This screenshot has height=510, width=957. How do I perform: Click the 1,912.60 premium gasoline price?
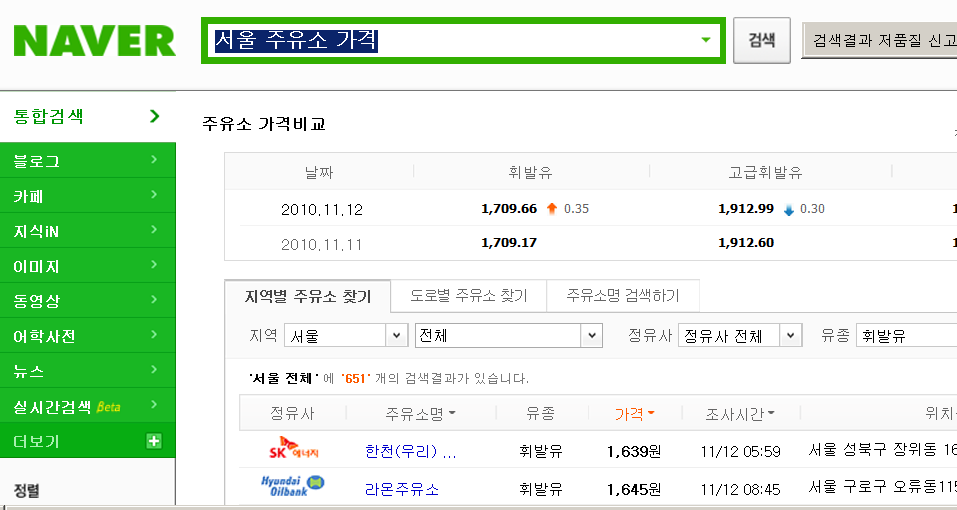pos(746,243)
